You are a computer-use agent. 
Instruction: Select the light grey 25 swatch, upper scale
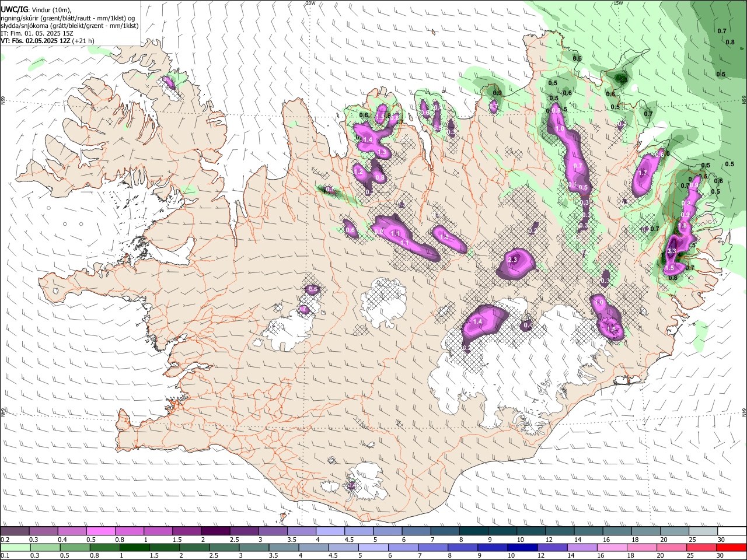(703, 531)
